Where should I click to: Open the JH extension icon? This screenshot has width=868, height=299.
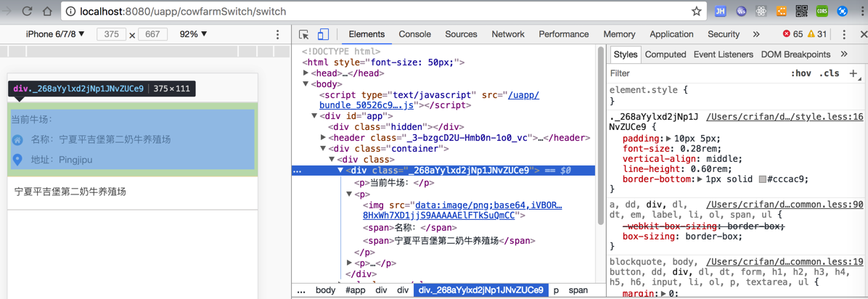point(720,11)
